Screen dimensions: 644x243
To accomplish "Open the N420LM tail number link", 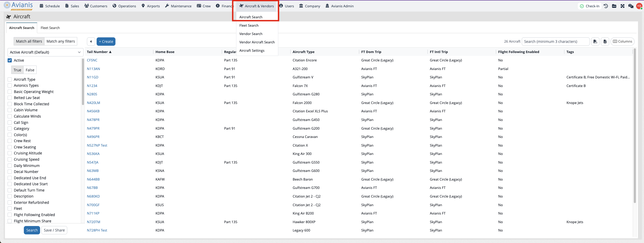I will click(x=93, y=103).
